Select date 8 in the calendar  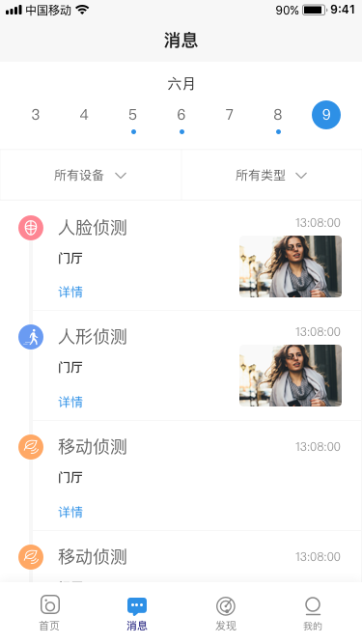tap(278, 115)
